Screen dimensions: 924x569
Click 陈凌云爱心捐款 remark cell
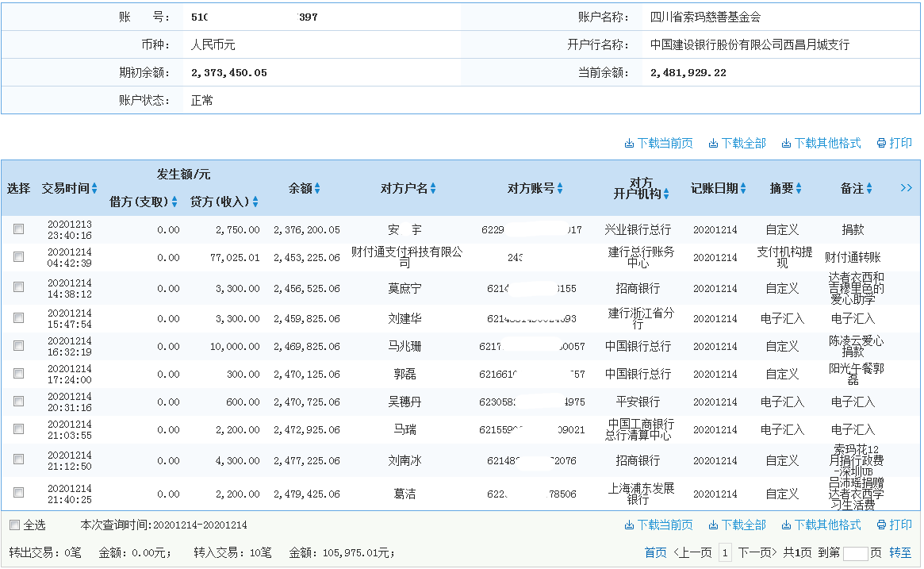tap(856, 347)
